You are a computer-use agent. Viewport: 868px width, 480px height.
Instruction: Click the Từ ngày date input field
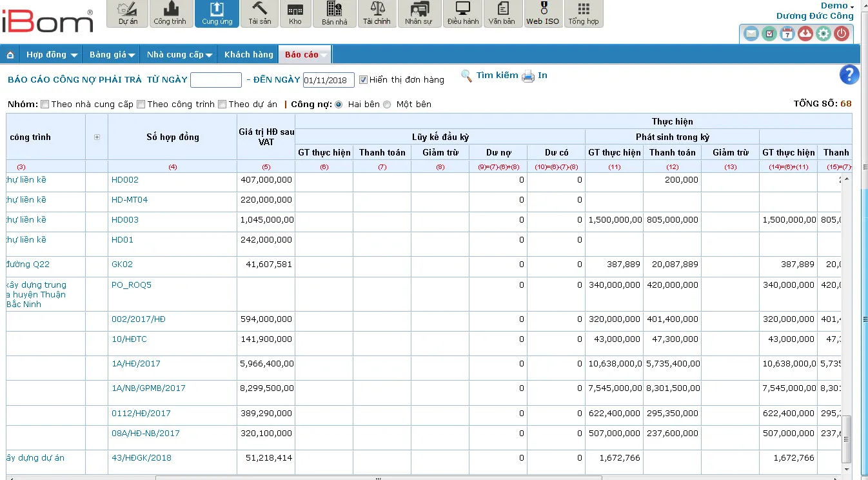click(x=215, y=80)
